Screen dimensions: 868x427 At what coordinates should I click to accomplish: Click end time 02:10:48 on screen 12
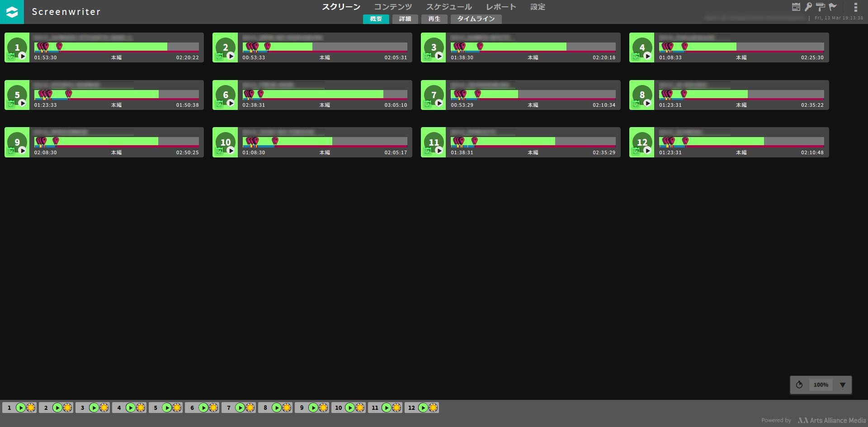coord(812,152)
